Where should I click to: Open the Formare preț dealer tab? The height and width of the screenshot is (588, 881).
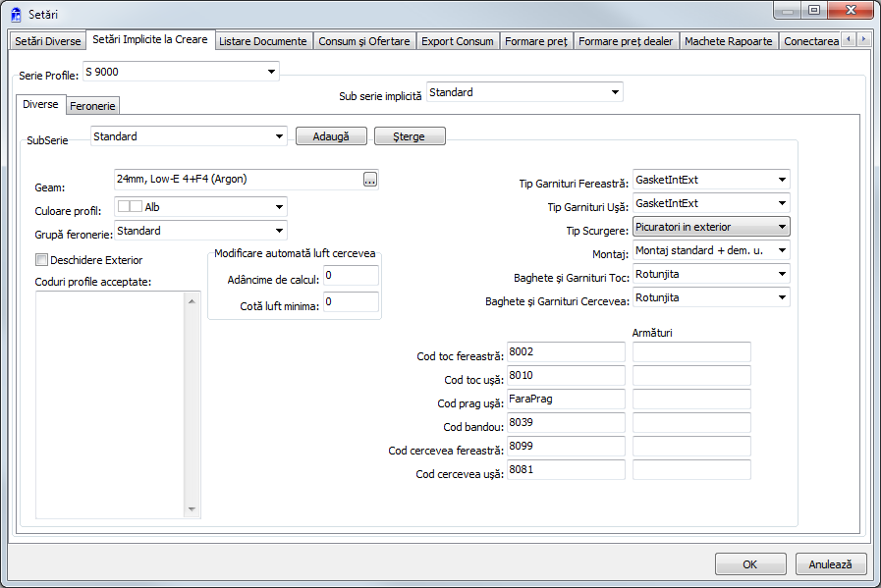(x=625, y=41)
